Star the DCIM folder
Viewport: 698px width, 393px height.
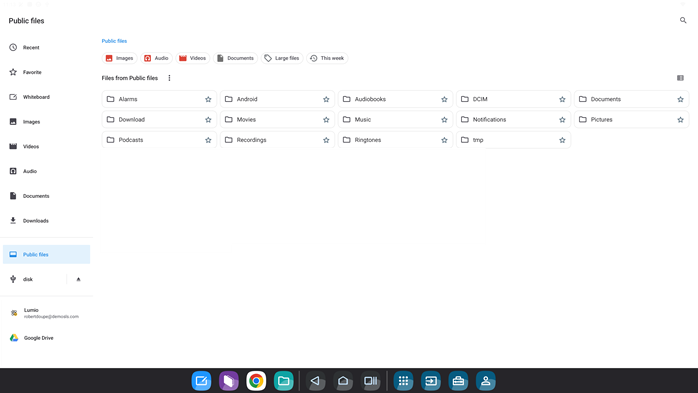point(562,99)
